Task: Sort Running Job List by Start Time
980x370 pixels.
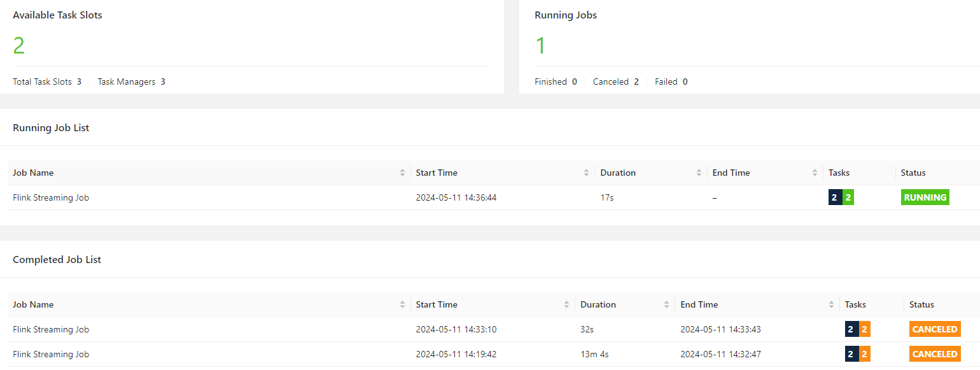Action: (586, 173)
